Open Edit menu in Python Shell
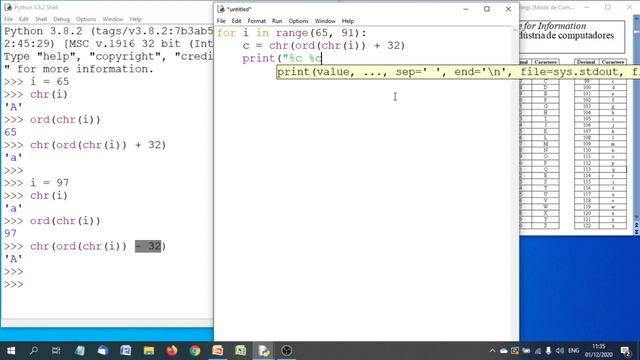Viewport: 640px width, 360px height. [24, 19]
